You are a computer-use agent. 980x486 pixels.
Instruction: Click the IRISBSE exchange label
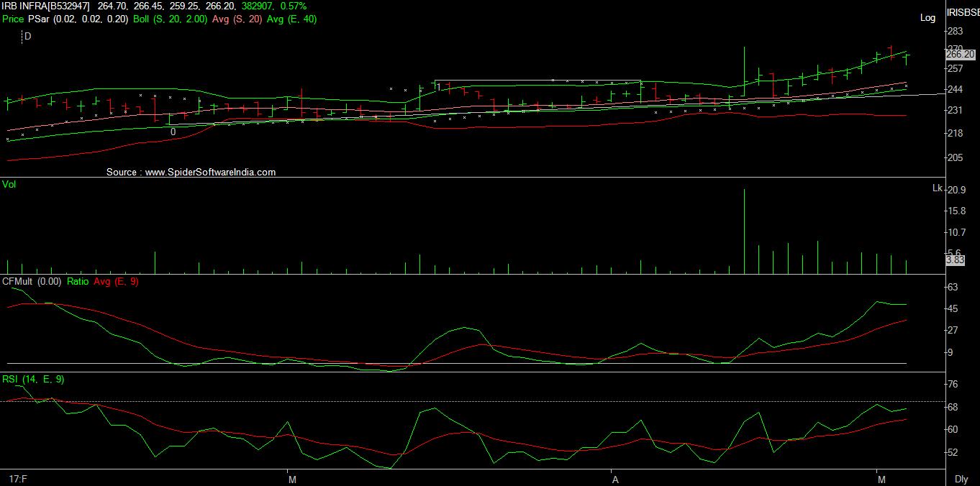963,13
